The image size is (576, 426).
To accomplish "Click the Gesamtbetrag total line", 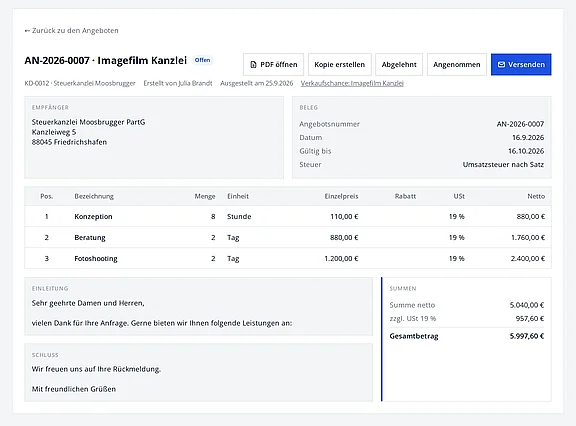I will tap(467, 336).
